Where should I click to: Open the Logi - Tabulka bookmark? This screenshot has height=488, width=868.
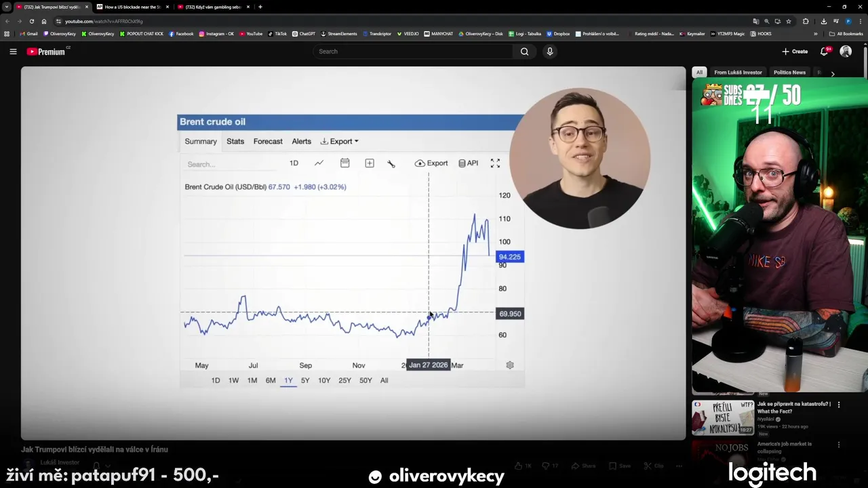(x=525, y=34)
